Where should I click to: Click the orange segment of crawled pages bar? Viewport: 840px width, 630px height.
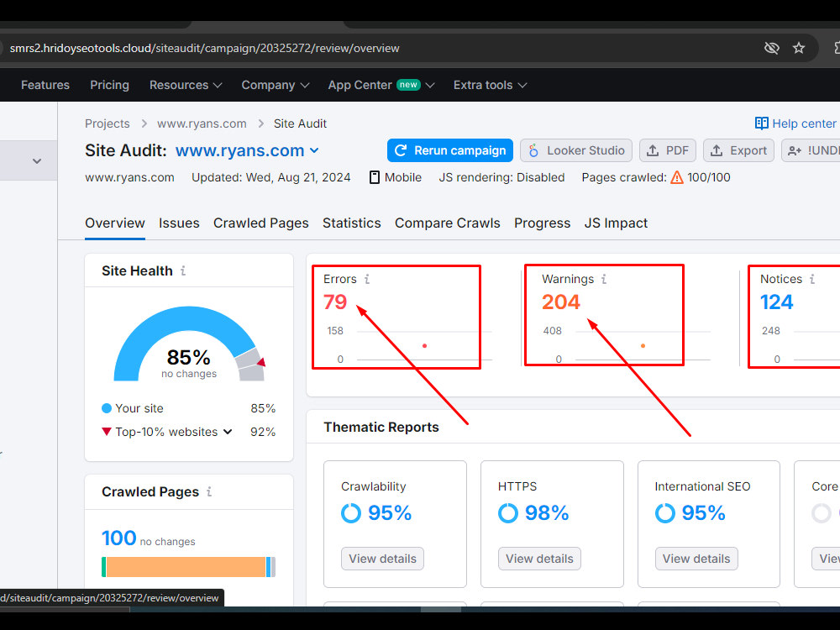(x=186, y=567)
